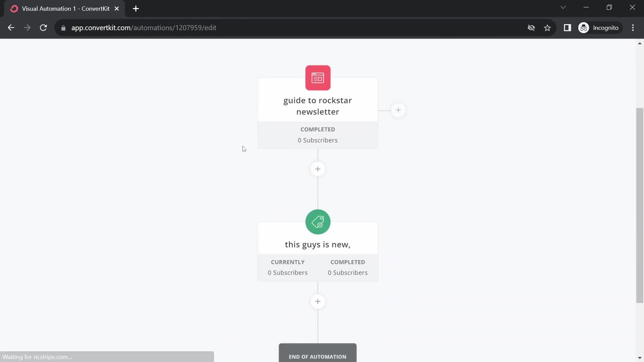Click Visual Automation 1 tab label
Image resolution: width=644 pixels, height=362 pixels.
pyautogui.click(x=65, y=9)
